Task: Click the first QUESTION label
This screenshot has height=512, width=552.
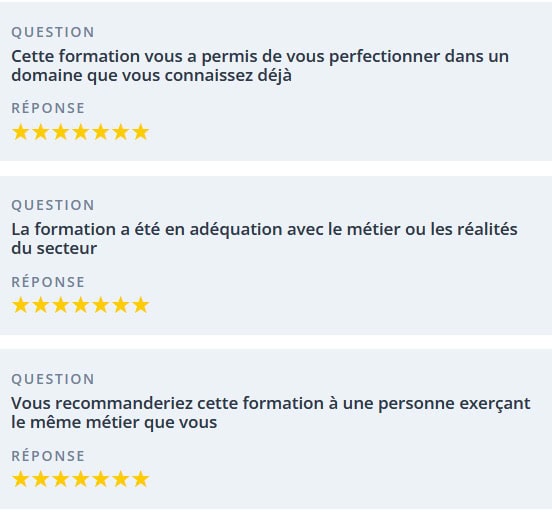Action: click(x=53, y=32)
